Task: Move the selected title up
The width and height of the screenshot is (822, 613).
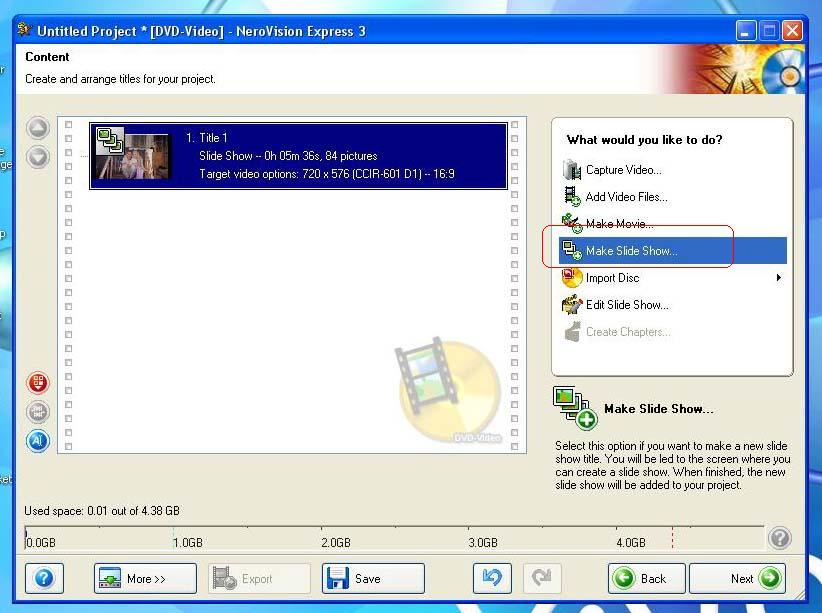Action: point(38,128)
